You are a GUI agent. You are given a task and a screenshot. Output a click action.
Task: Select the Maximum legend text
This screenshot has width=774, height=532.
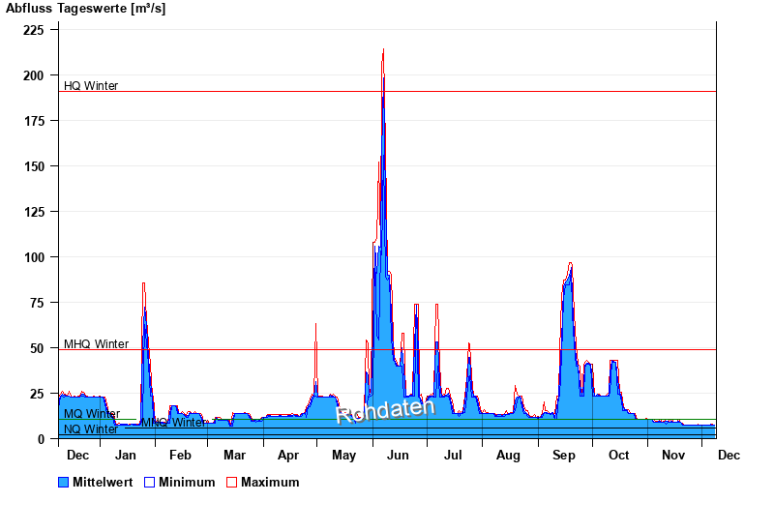point(270,483)
